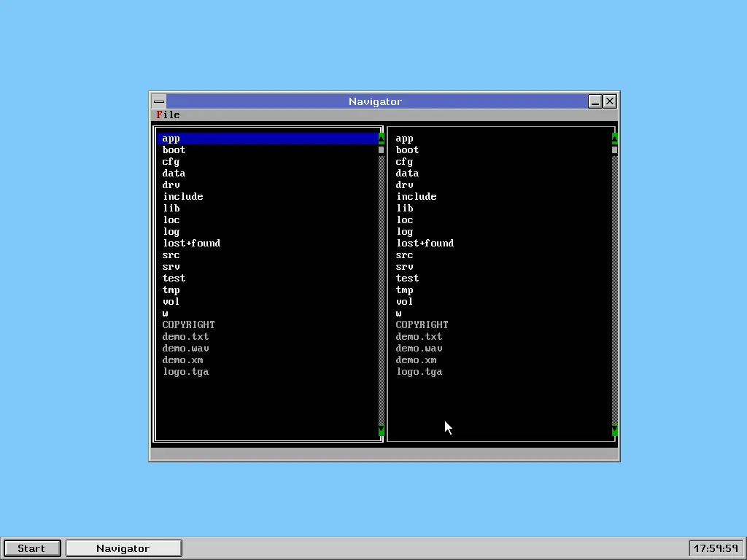Click the right pane's scroll up arrow
747x560 pixels.
pos(614,138)
